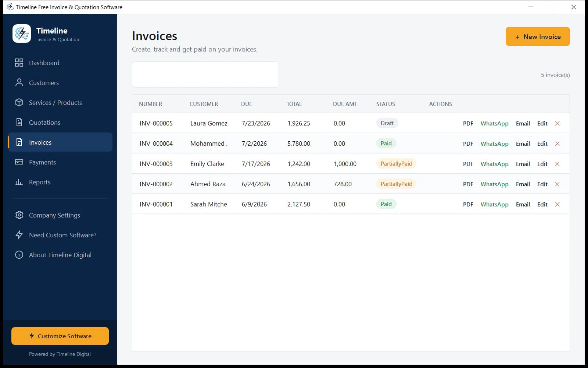Click the Company Settings gear icon
The width and height of the screenshot is (588, 368).
point(19,215)
